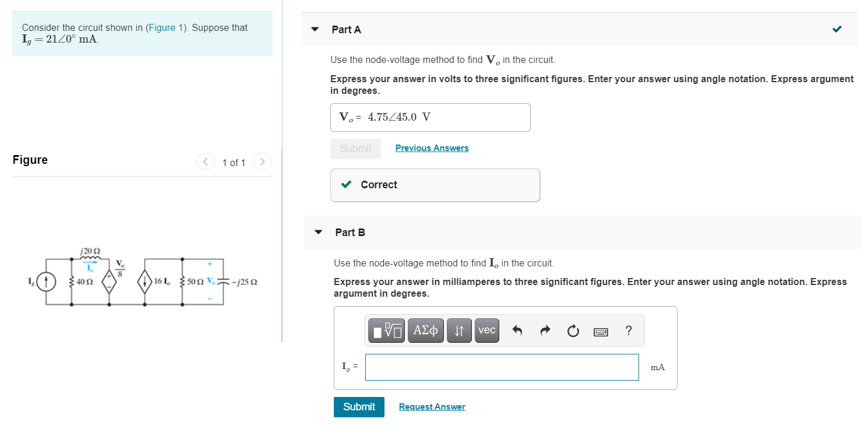Click the '1 of 1' figure counter

tap(234, 163)
